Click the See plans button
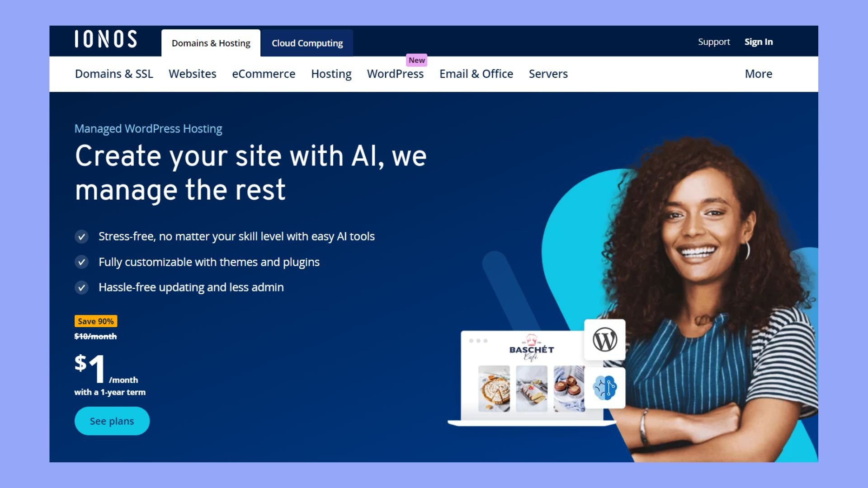Image resolution: width=868 pixels, height=488 pixels. pyautogui.click(x=112, y=421)
